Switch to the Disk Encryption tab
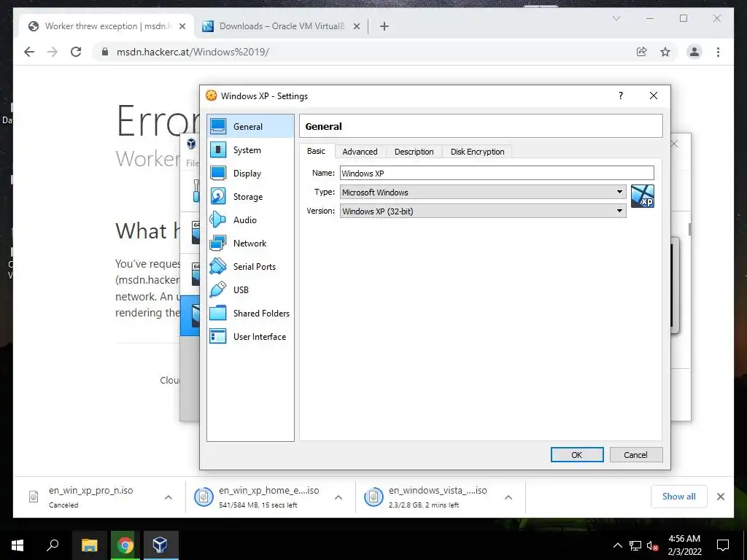The width and height of the screenshot is (747, 560). point(477,152)
